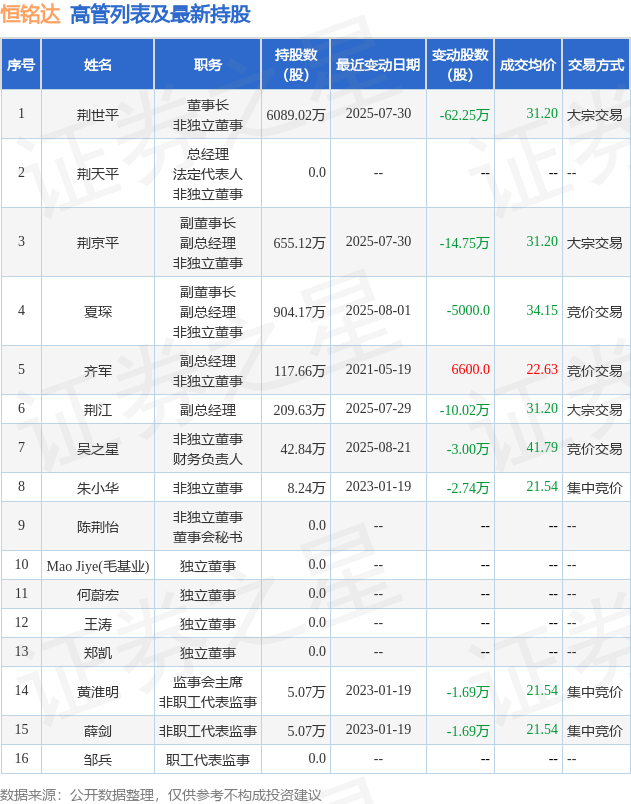This screenshot has width=631, height=804.
Task: Click the change amount -10.02万
Action: point(464,410)
